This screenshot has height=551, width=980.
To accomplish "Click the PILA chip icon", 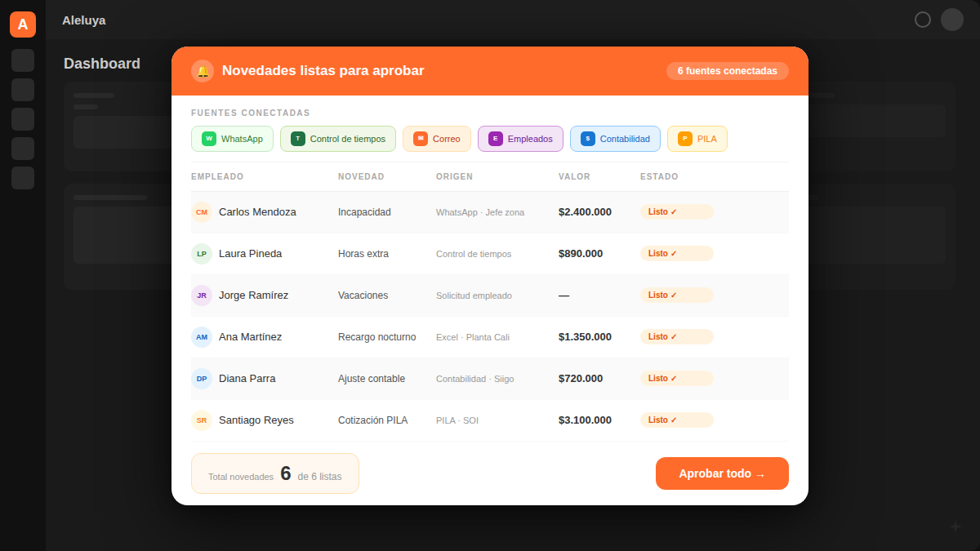I will click(x=684, y=139).
